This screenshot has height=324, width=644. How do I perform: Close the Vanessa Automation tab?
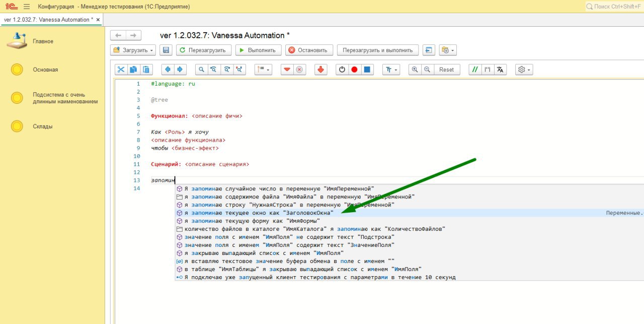pos(98,20)
